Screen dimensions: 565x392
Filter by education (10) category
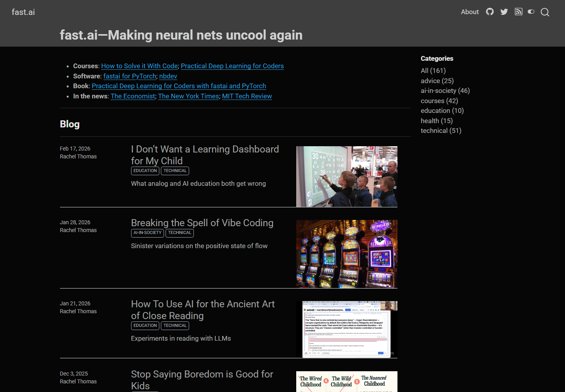442,111
